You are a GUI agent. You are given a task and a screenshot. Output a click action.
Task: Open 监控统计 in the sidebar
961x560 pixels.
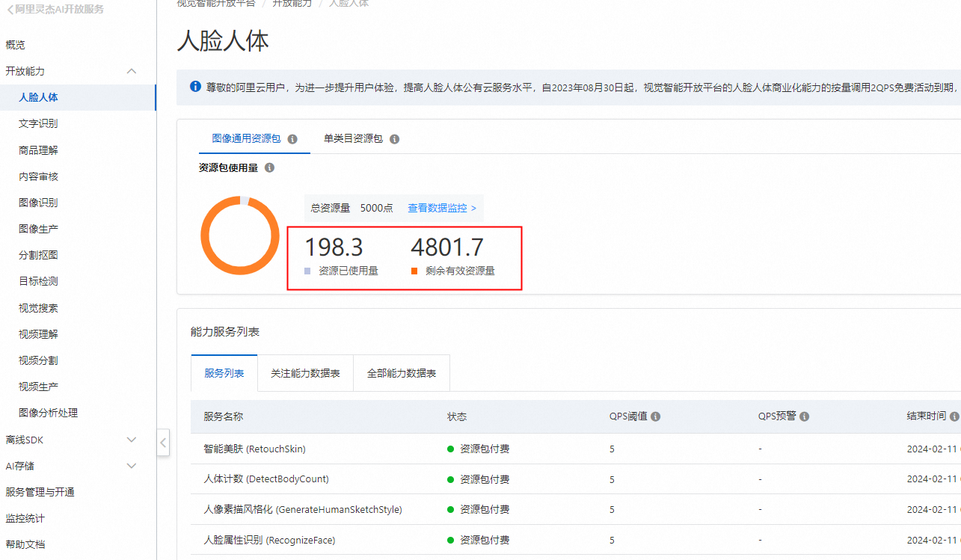25,518
